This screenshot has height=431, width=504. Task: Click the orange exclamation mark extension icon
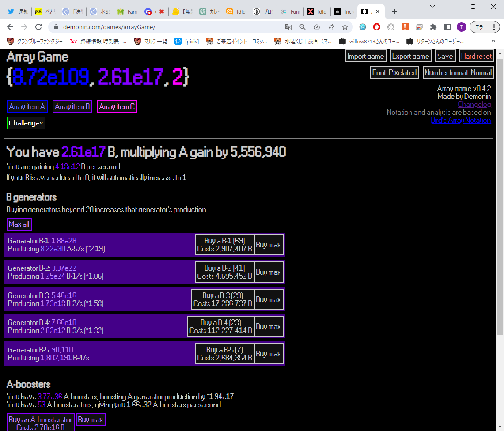(405, 27)
